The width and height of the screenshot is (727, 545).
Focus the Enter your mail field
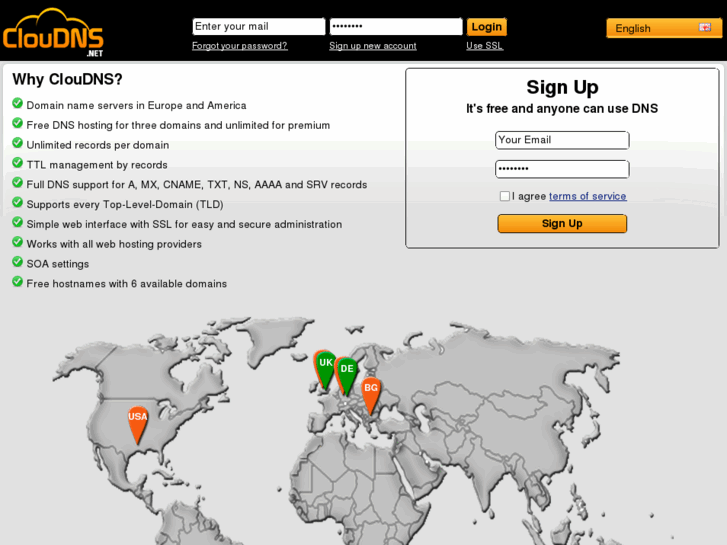coord(259,26)
